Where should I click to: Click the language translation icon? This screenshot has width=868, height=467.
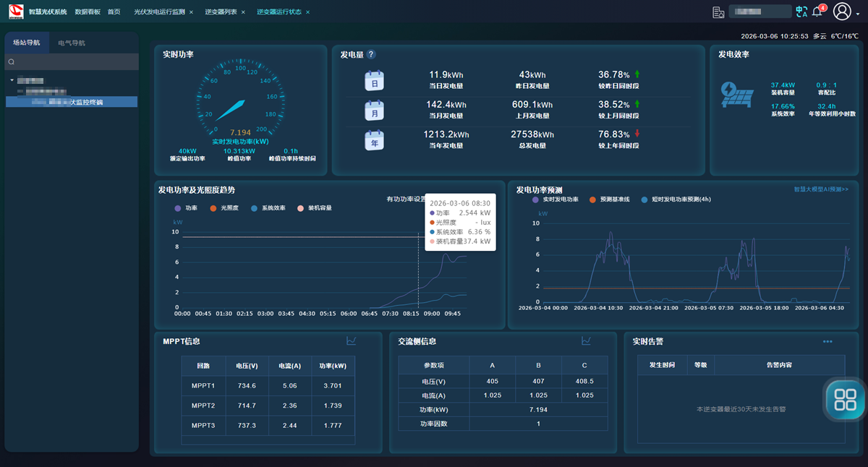pos(801,12)
